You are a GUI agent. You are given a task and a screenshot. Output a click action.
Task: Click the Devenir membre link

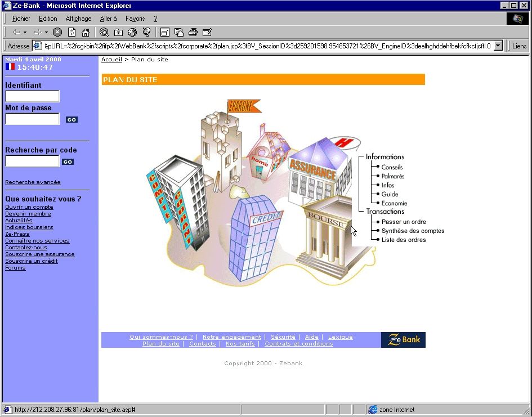tap(28, 214)
